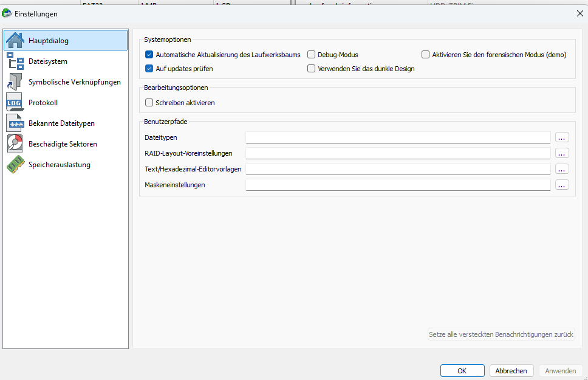This screenshot has height=380, width=588.
Task: Click Setze alle versteckten Benachrichtigungen zurück
Action: (x=501, y=334)
